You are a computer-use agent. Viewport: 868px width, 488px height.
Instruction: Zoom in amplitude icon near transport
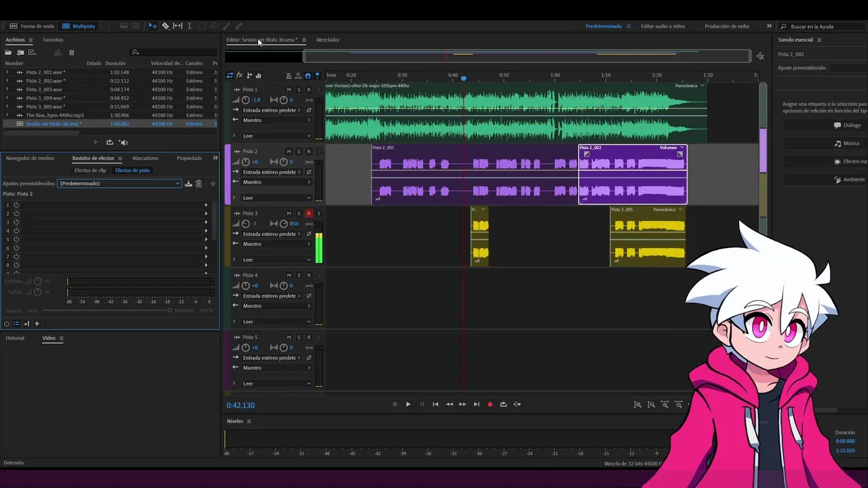pyautogui.click(x=637, y=405)
